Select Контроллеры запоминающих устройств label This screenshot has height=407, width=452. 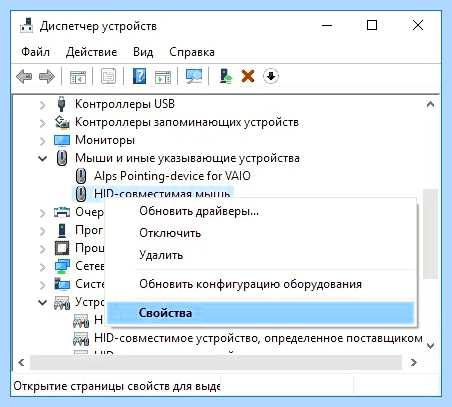[187, 122]
